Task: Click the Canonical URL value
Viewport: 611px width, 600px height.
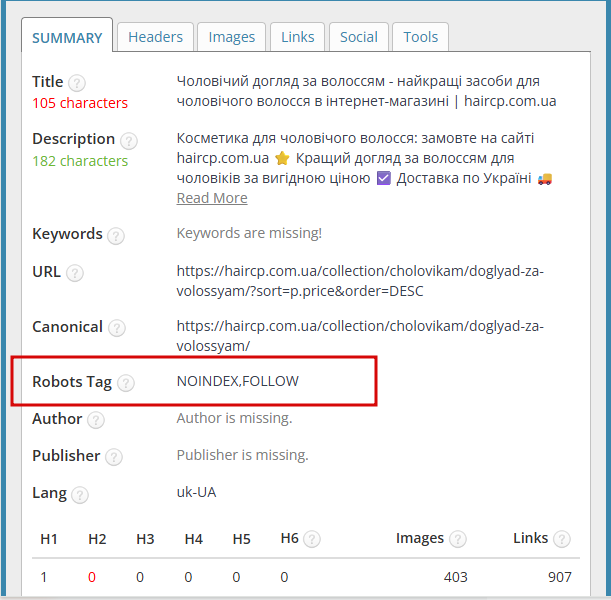Action: click(360, 336)
